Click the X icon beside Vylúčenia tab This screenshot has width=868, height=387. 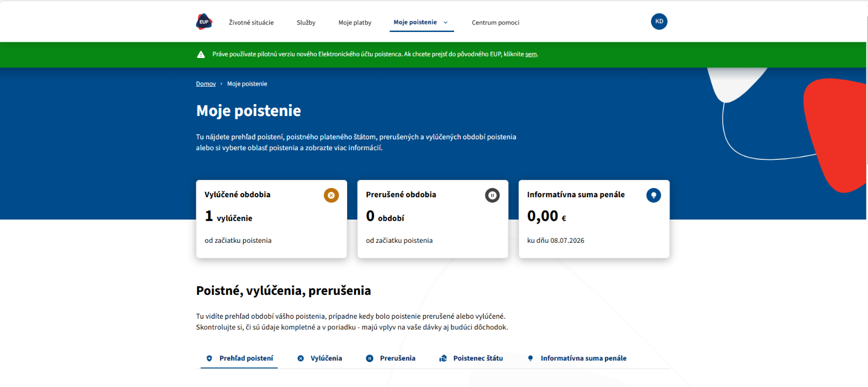(x=301, y=358)
